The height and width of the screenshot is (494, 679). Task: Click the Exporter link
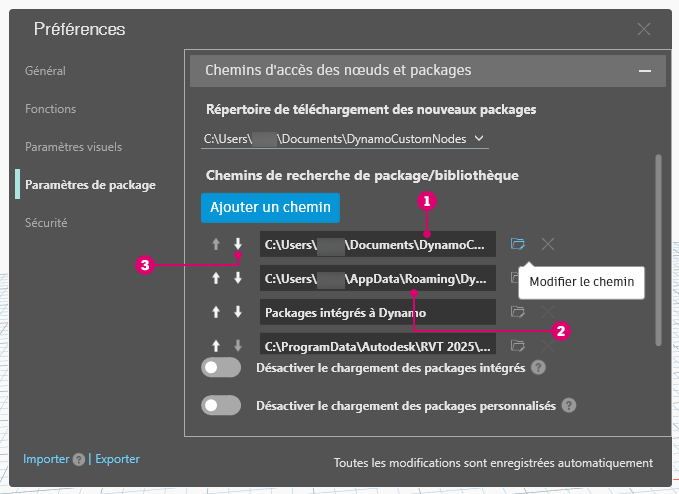(117, 459)
